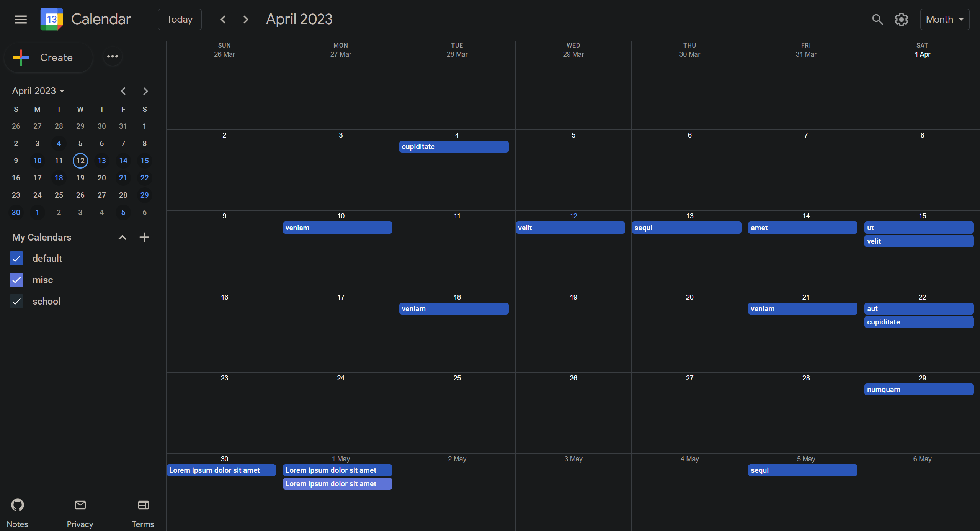Open the hamburger main menu
Screen dimensions: 980x531
click(x=21, y=20)
